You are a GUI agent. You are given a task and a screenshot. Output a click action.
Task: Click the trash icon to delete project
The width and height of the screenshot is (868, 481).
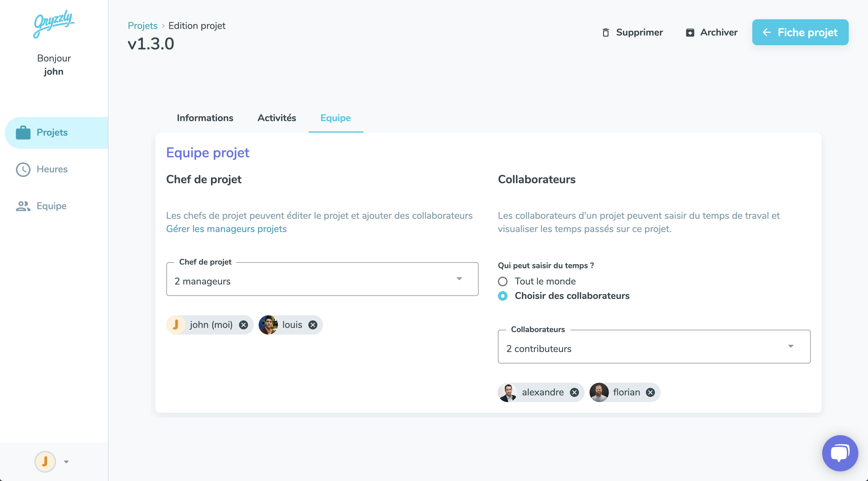(605, 32)
